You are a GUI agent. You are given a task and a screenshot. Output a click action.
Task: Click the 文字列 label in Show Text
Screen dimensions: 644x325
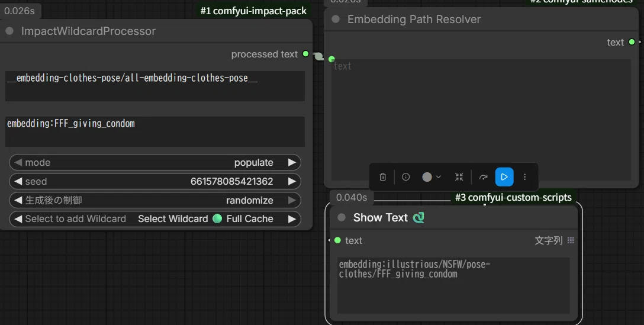point(548,240)
